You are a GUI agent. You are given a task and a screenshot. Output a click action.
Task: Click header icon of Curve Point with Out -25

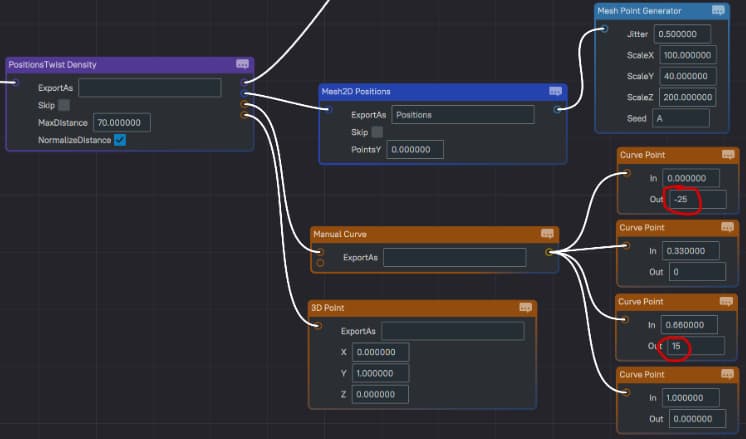pos(728,155)
